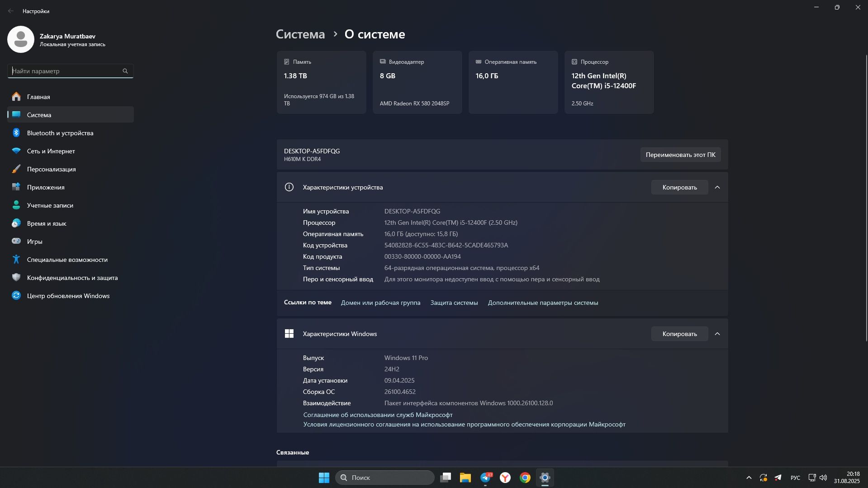Focus the Найти параметр search field

(71, 71)
